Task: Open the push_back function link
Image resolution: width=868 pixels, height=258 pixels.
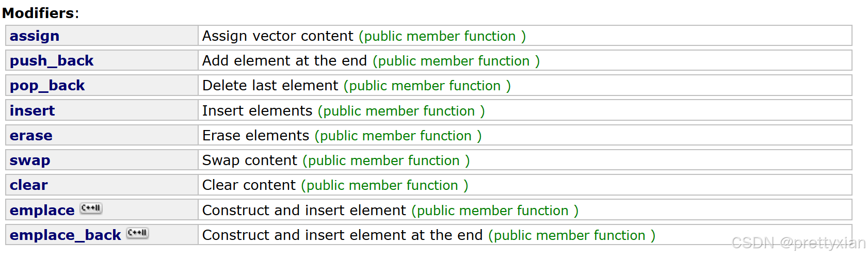Action: (52, 60)
